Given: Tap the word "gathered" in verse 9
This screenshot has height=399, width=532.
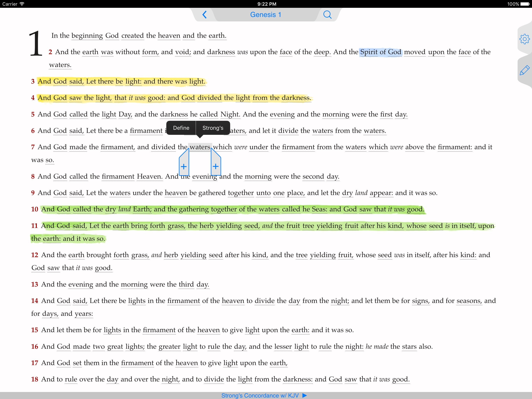Looking at the screenshot, I should tap(212, 193).
